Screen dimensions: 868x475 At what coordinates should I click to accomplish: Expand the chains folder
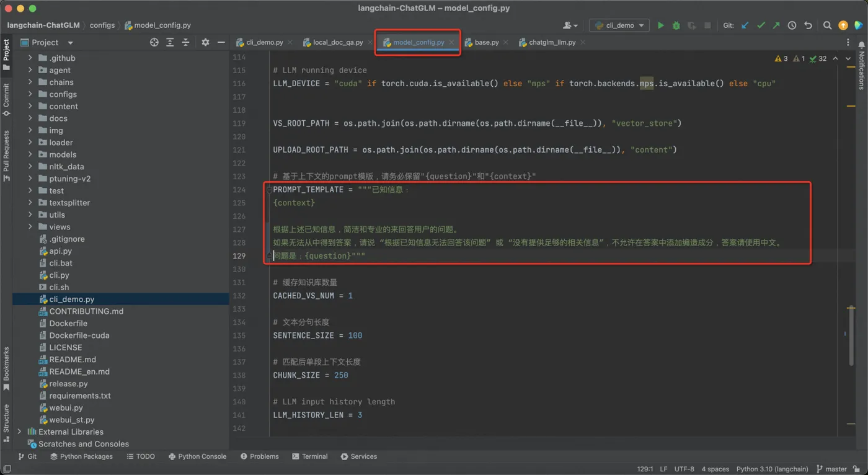coord(30,82)
